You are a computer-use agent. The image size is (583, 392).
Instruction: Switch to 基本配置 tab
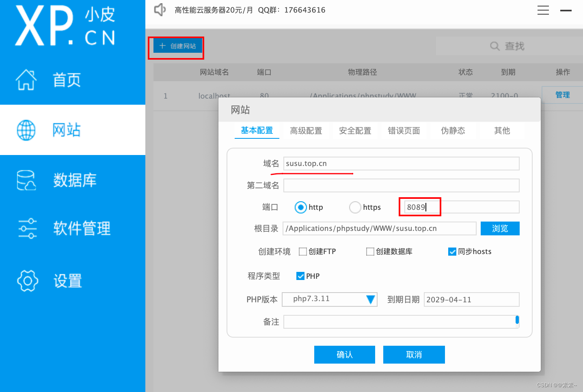tap(257, 131)
